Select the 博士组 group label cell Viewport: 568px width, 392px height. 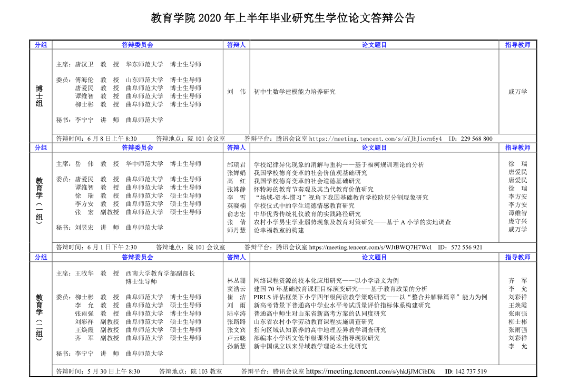[x=40, y=95]
